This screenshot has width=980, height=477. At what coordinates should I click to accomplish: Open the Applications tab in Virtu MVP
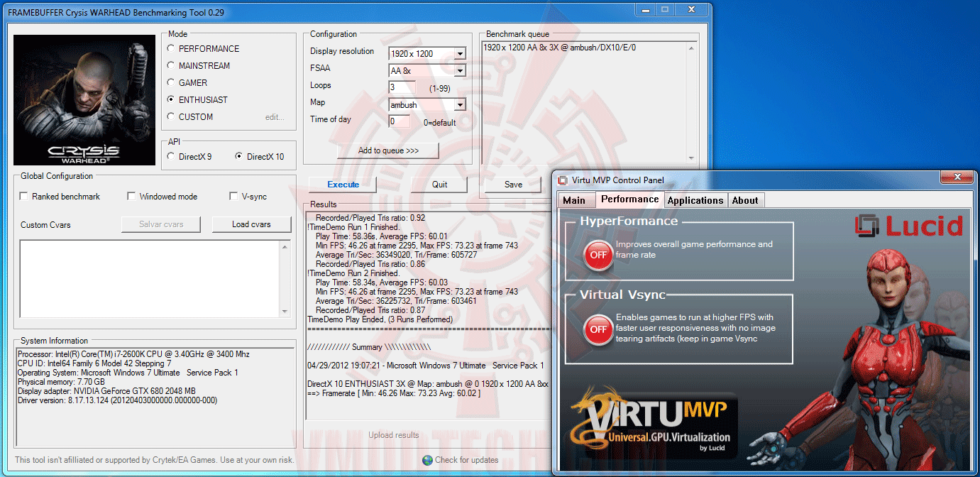(x=695, y=200)
